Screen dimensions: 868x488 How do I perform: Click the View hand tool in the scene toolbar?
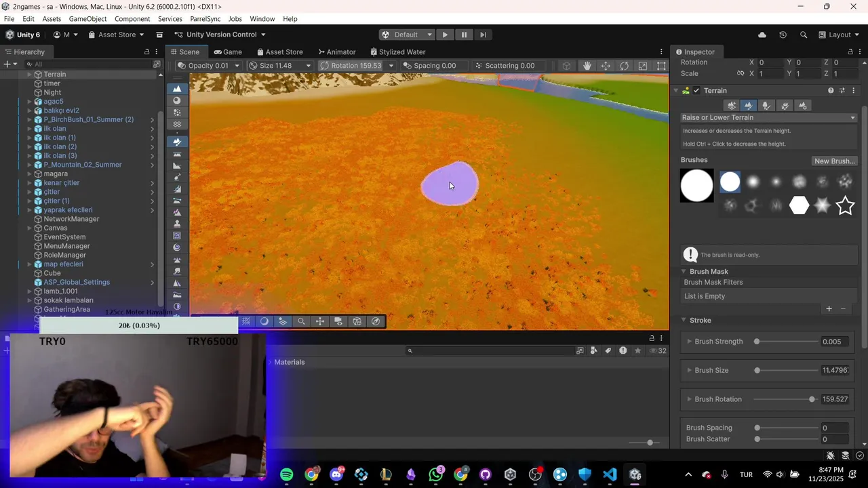(x=587, y=66)
